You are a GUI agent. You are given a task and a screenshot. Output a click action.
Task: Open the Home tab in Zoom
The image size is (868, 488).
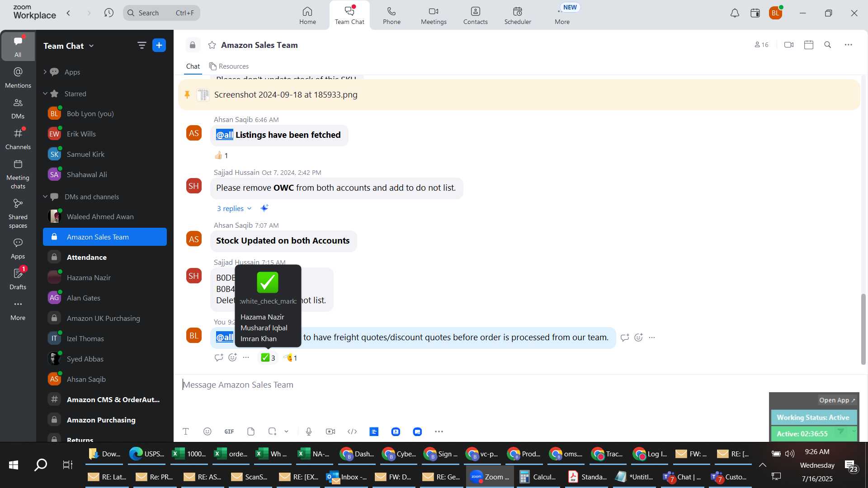(x=307, y=15)
